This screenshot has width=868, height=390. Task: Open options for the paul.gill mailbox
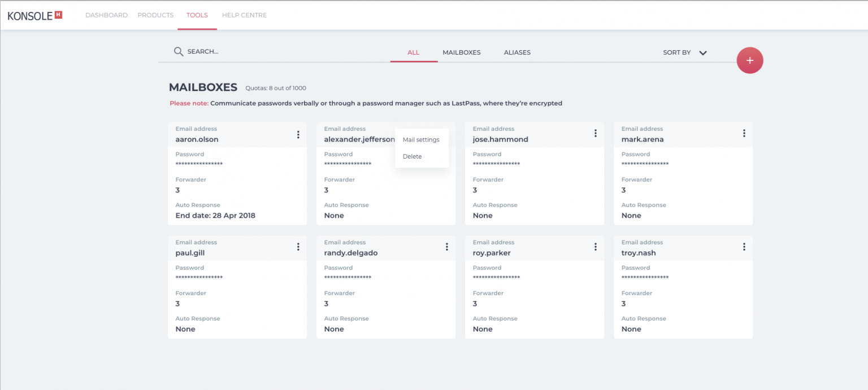298,247
